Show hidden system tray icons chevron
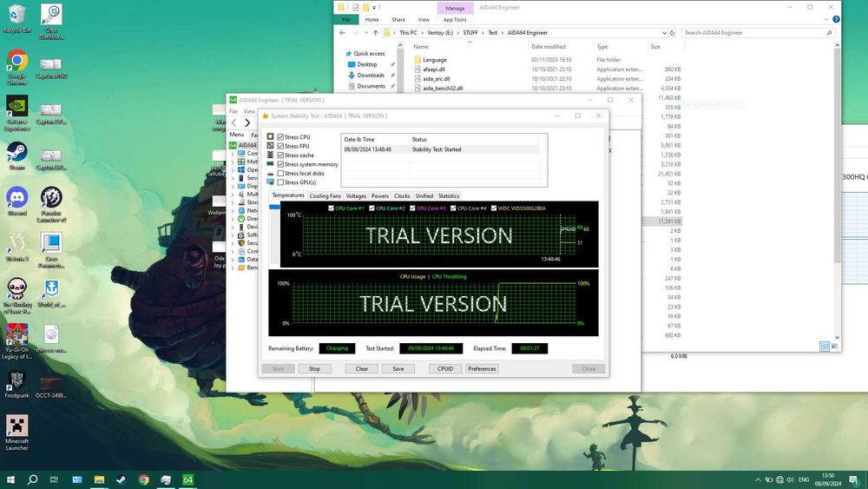The image size is (868, 489). pos(758,479)
